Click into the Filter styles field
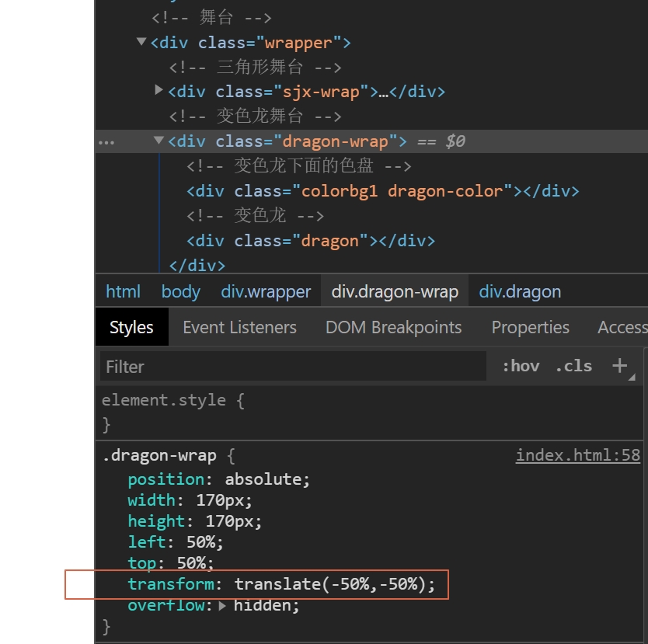The height and width of the screenshot is (644, 648). tap(293, 367)
